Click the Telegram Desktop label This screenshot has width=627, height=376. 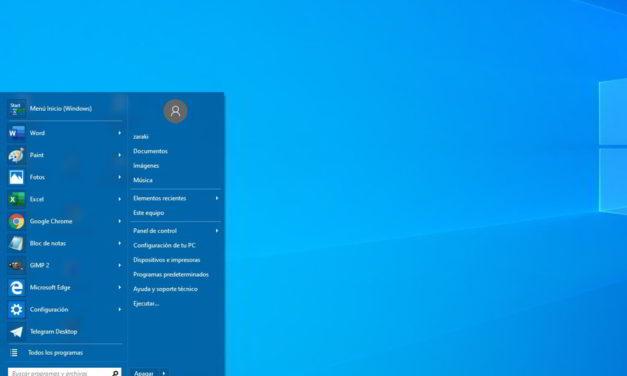[x=53, y=332]
